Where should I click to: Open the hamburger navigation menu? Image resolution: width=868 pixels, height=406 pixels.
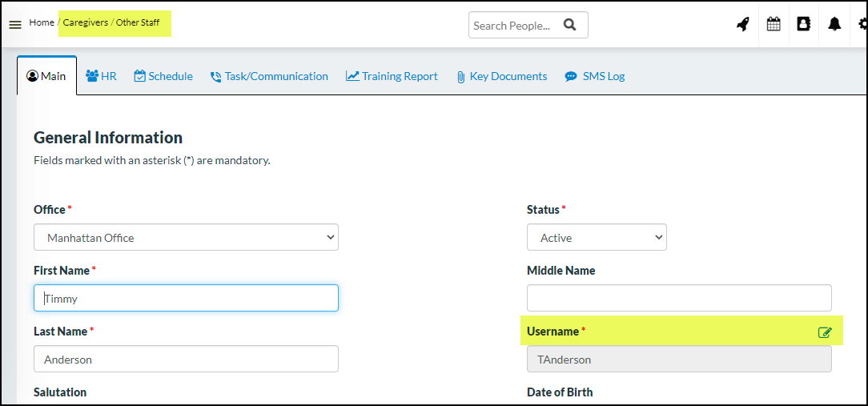click(14, 25)
